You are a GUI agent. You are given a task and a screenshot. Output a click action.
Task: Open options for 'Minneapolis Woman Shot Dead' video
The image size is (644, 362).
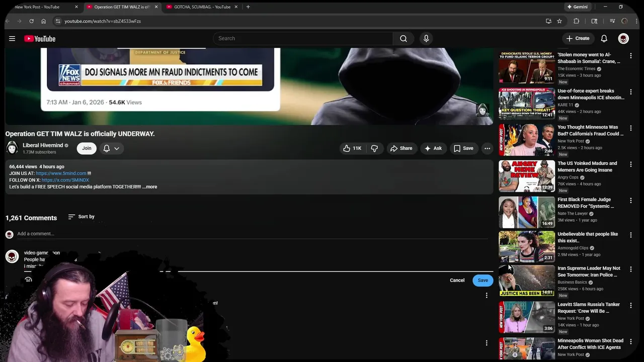(x=631, y=341)
